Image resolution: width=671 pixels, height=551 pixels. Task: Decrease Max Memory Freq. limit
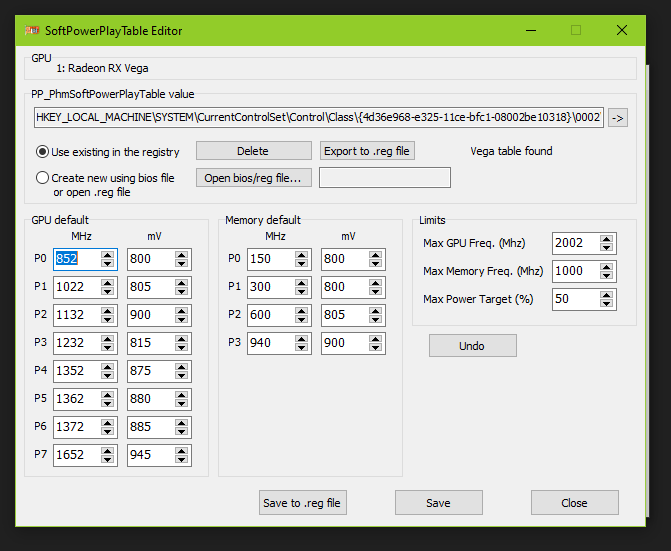(x=606, y=276)
